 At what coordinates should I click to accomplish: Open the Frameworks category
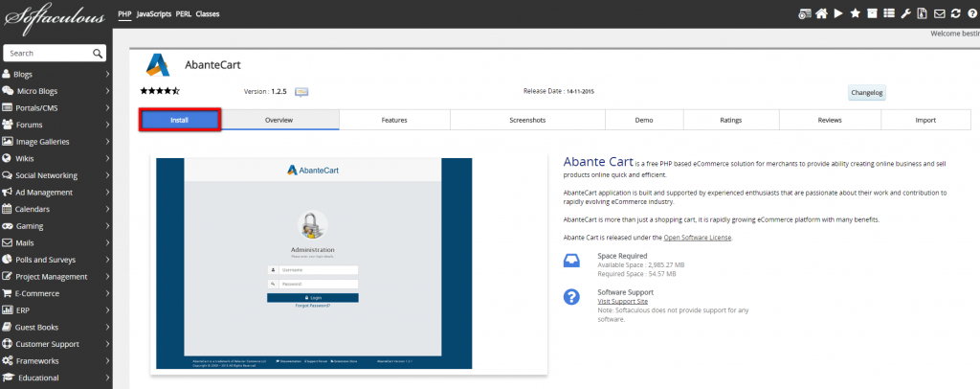point(38,361)
